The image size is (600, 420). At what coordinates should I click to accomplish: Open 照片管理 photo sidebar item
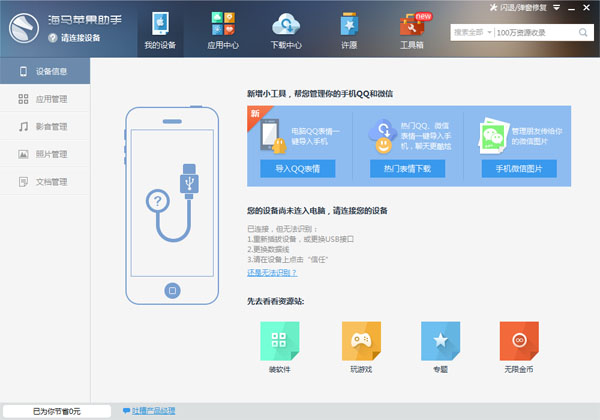pos(44,154)
